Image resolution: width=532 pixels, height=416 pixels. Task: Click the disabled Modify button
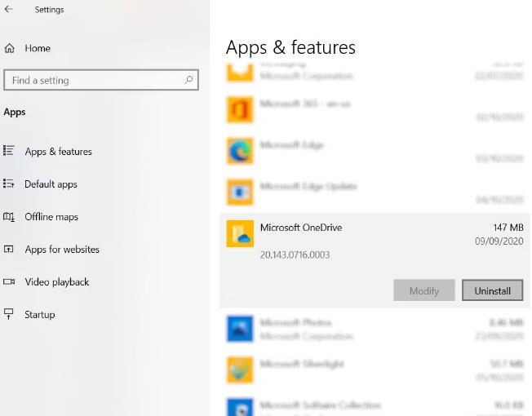[x=424, y=290]
